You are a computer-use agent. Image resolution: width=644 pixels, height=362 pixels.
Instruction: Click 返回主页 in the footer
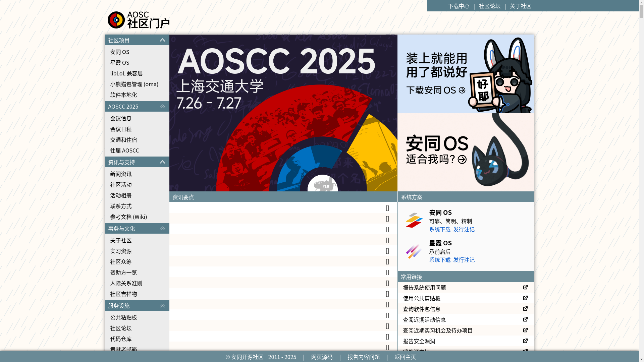tap(405, 357)
